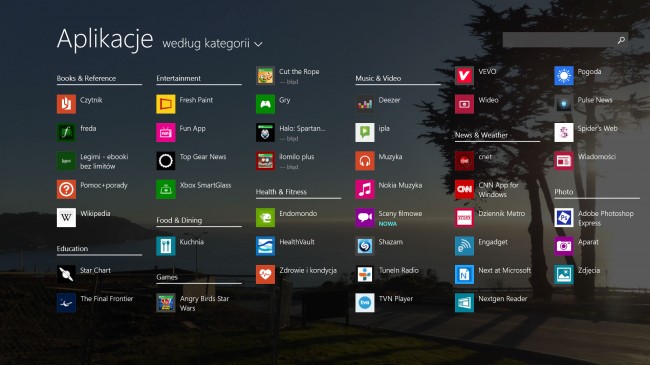Launch Angry Birds Star Wars icon
The image size is (650, 365).
166,303
